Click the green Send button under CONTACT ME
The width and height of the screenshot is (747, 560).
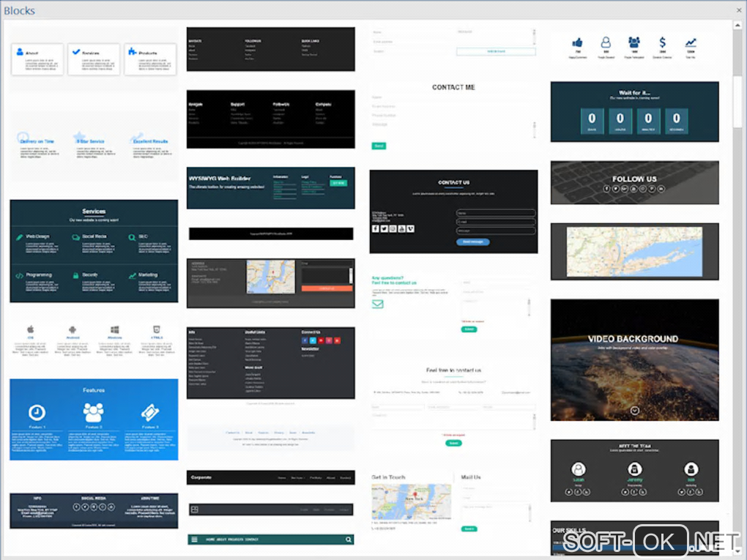(379, 146)
